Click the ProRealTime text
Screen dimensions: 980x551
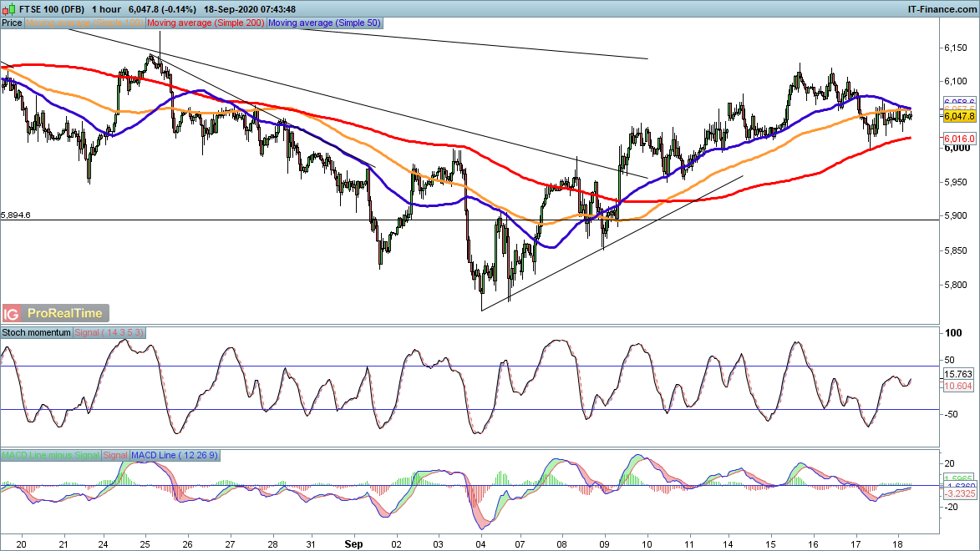pyautogui.click(x=65, y=314)
